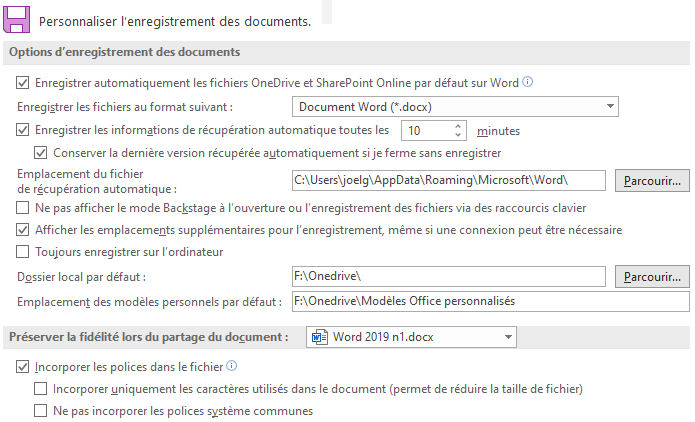695x422 pixels.
Task: Enable Toujours enregistrer sur l'ordinateur
Action: pyautogui.click(x=23, y=252)
